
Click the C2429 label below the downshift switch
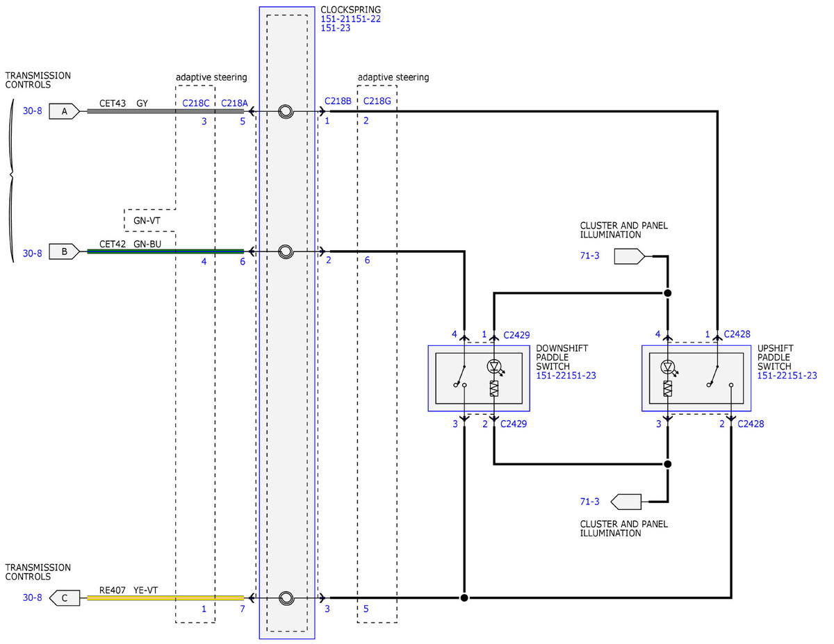[x=515, y=424]
